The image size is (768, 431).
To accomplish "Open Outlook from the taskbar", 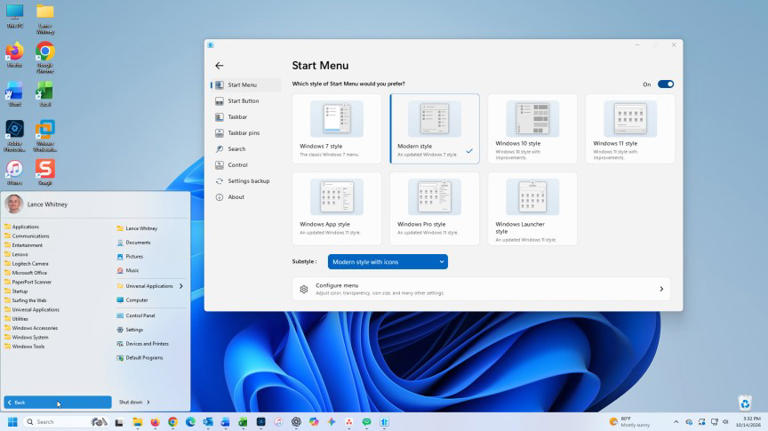I will 208,422.
